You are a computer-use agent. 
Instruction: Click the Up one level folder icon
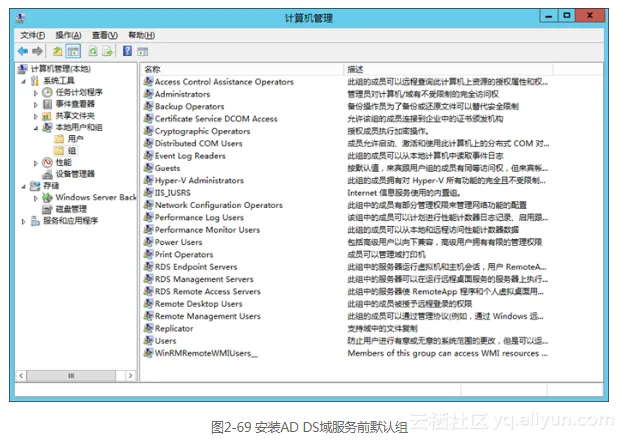point(58,51)
